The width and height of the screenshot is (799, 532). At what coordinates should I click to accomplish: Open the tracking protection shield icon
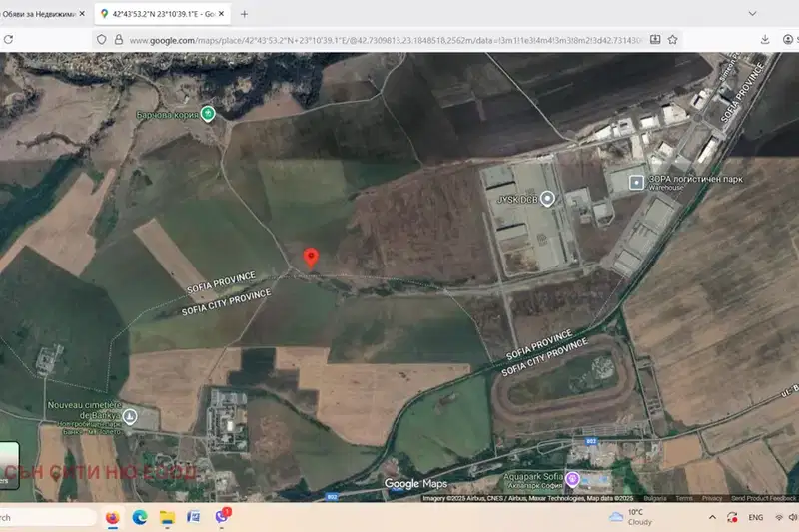pyautogui.click(x=102, y=39)
